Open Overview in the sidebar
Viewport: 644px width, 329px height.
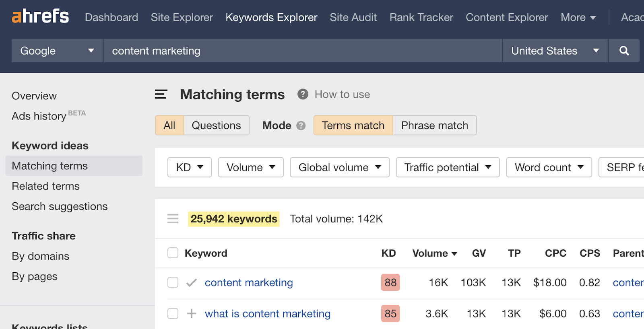point(34,96)
